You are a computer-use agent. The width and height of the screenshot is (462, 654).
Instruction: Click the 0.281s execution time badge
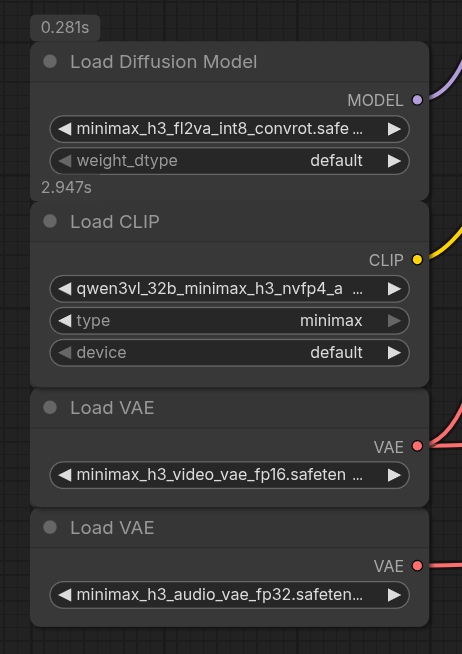(65, 28)
